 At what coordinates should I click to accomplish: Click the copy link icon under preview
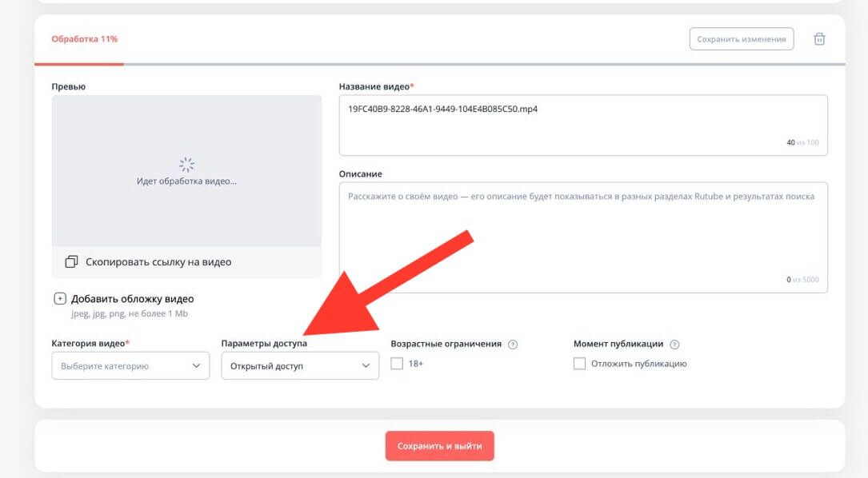(71, 261)
